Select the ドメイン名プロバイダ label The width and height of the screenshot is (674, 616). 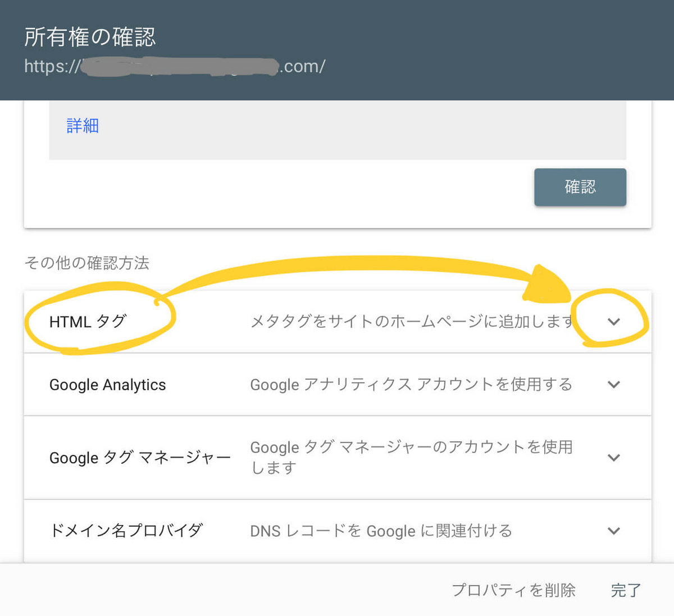coord(126,531)
